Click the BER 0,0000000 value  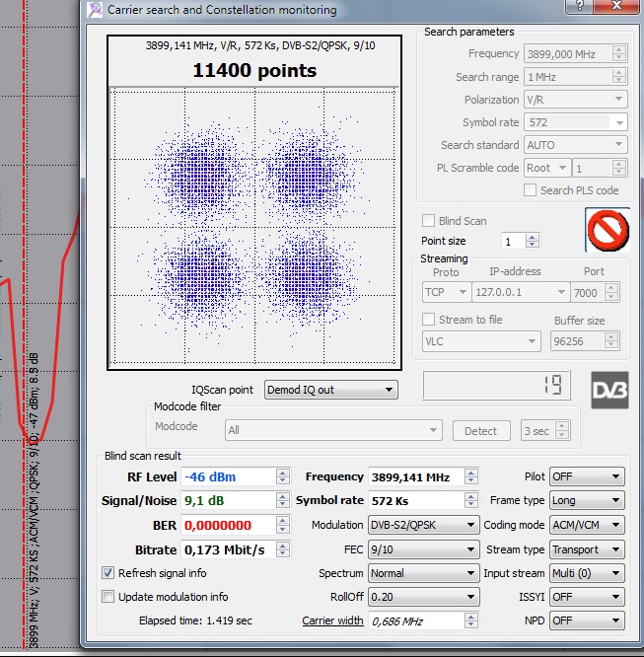(217, 525)
